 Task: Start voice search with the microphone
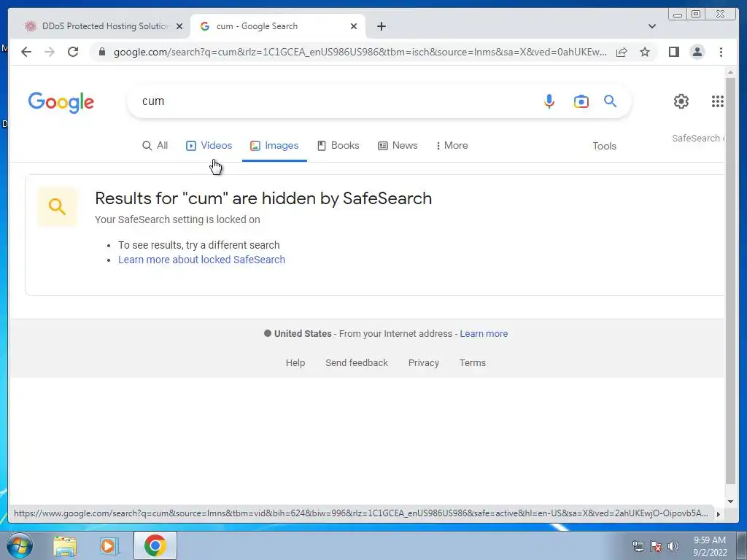click(x=549, y=101)
